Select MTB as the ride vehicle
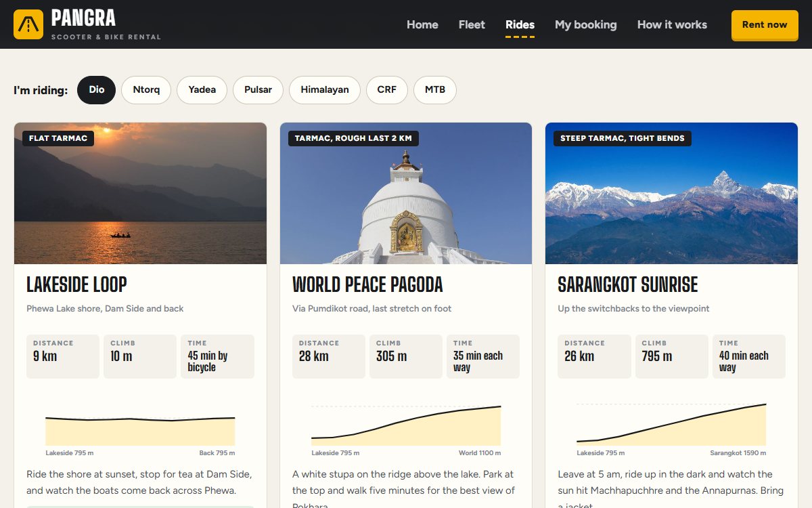Image resolution: width=812 pixels, height=508 pixels. (x=435, y=89)
